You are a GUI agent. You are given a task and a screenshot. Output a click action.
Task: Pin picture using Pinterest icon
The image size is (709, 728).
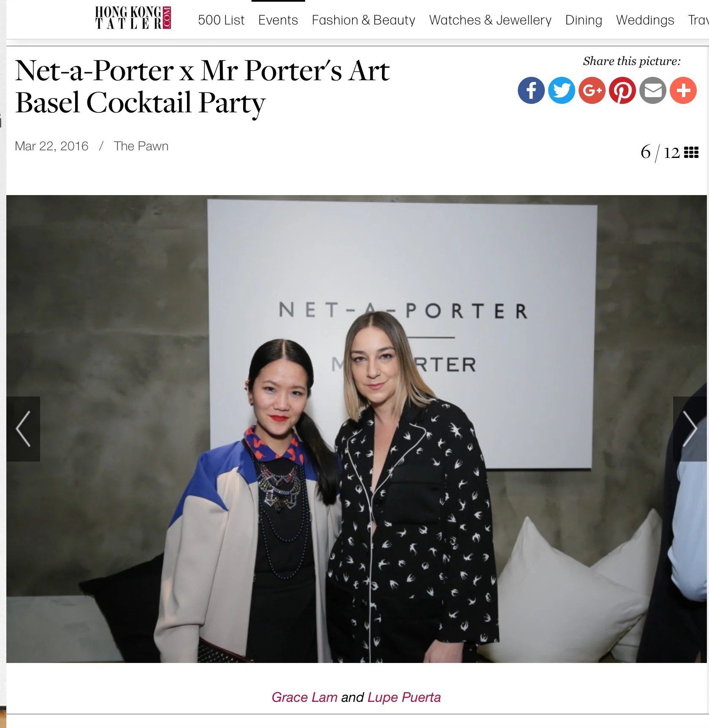click(x=622, y=90)
